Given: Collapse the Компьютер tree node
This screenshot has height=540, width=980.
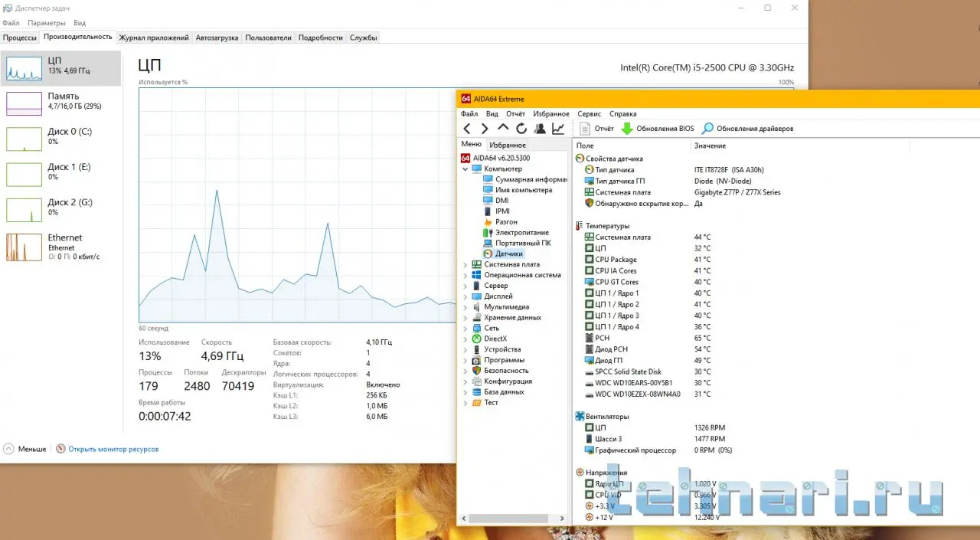Looking at the screenshot, I should point(465,169).
